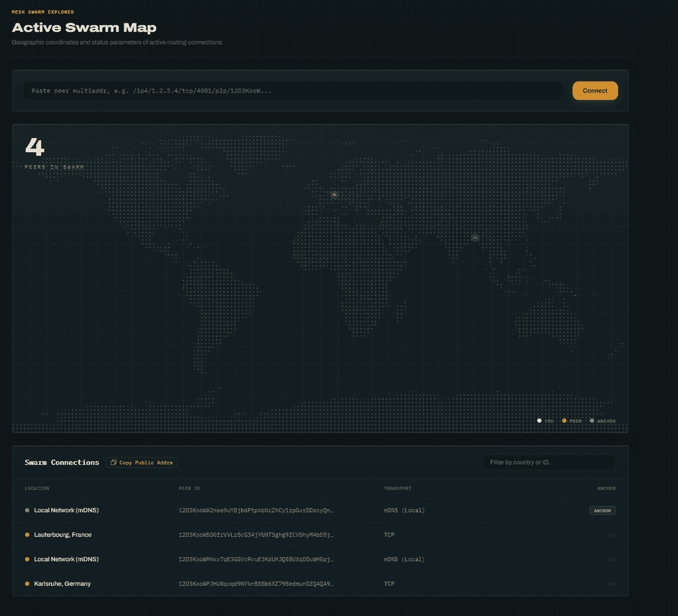
Task: Click peer ID starting 12D3KooWPJHURqoqd9NY
Action: (256, 583)
